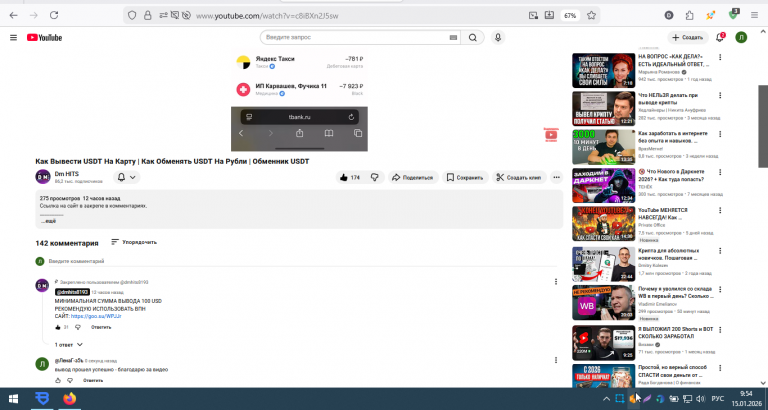Click the 'Поделиться' share button
The image size is (768, 410).
412,177
